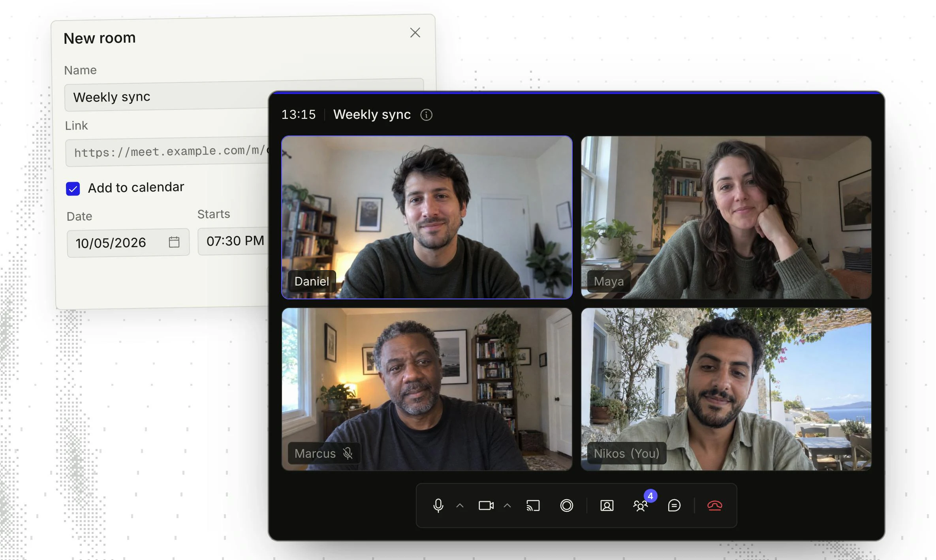Screen dimensions: 936x560
Task: Uncheck Add to calendar checkbox
Action: pos(73,189)
